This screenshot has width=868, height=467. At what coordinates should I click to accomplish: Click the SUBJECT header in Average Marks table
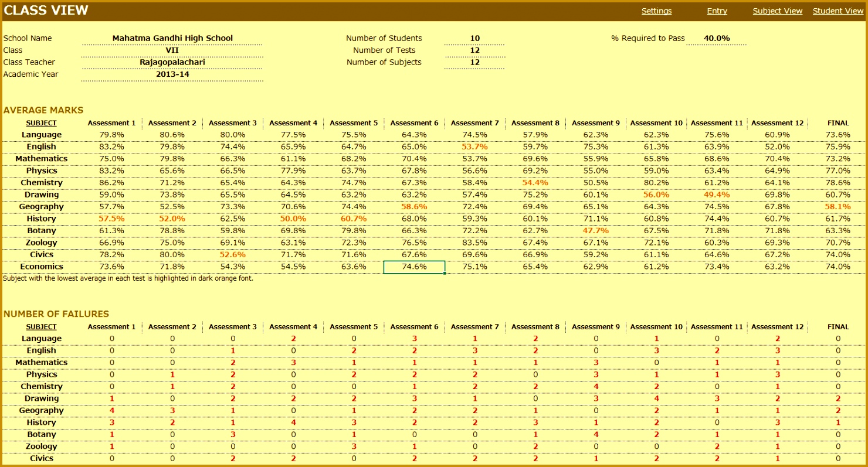point(41,122)
